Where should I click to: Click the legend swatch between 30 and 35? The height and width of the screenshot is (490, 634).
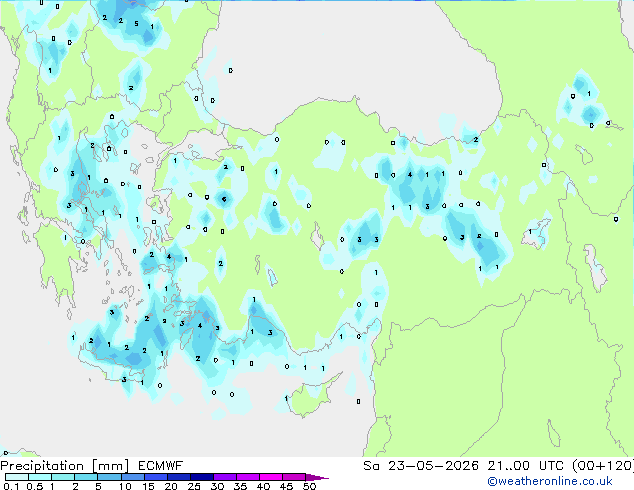(224, 477)
